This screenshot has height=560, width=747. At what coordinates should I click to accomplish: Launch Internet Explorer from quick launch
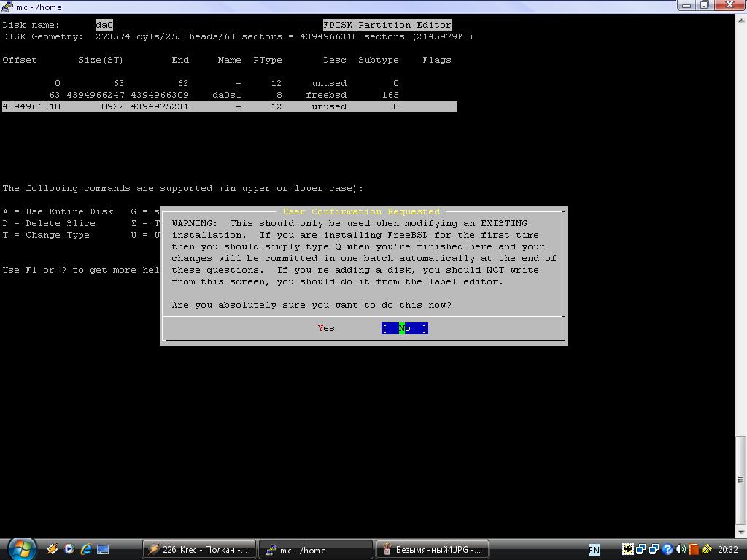[86, 549]
